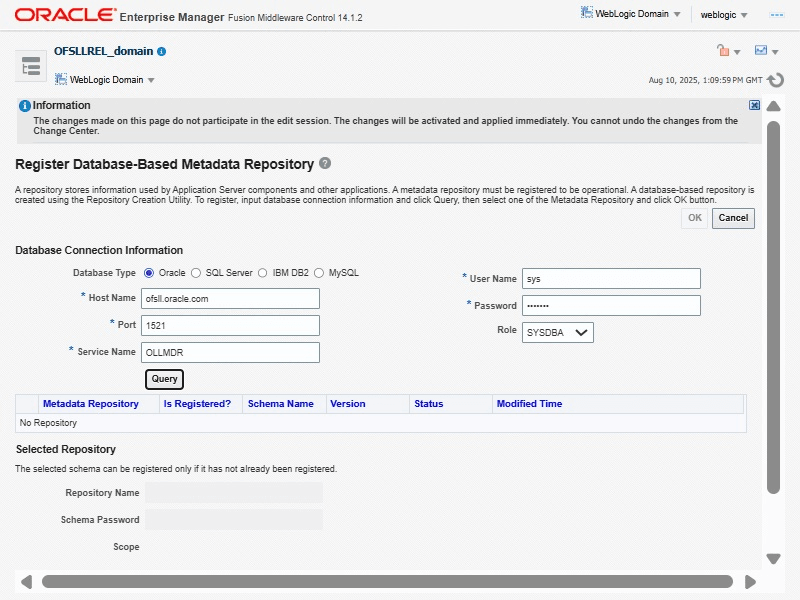This screenshot has height=600, width=800.
Task: Click the OK button
Action: click(694, 218)
